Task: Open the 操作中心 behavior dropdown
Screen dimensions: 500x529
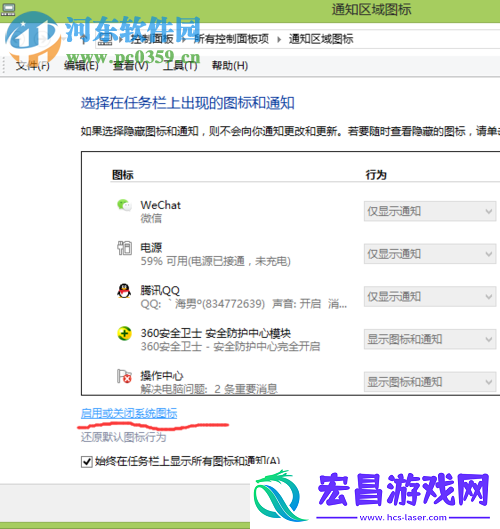Action: pyautogui.click(x=429, y=382)
